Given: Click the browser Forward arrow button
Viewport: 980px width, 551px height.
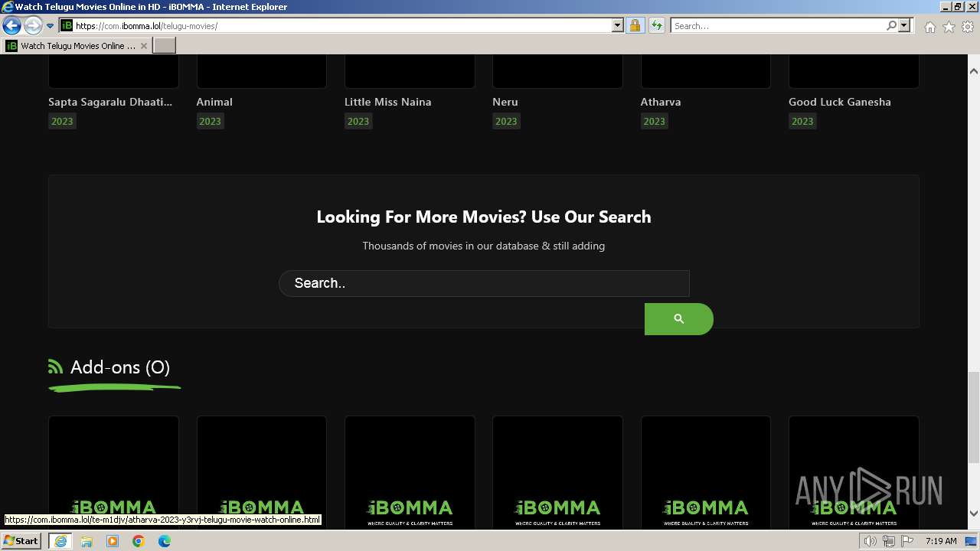Looking at the screenshot, I should pos(33,25).
